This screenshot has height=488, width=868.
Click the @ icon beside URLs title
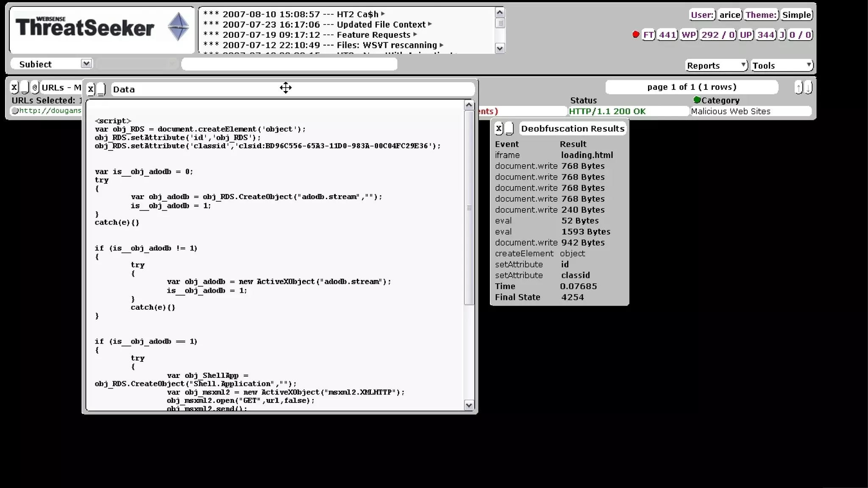[35, 87]
